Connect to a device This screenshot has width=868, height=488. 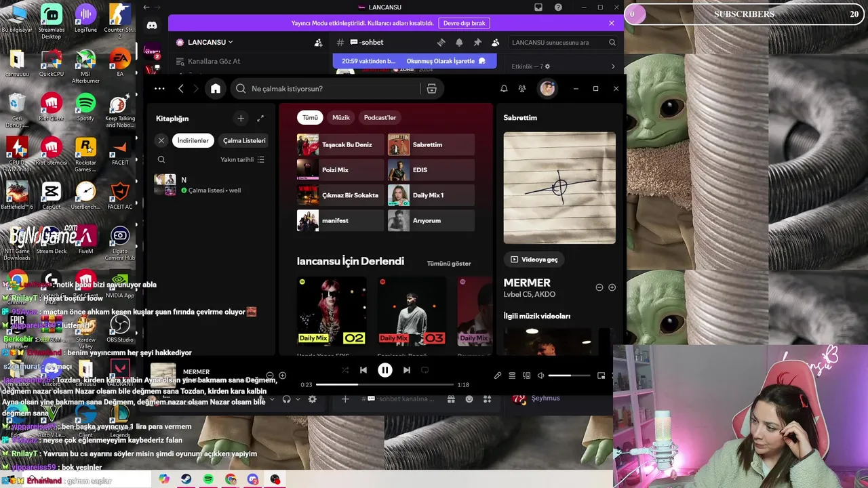coord(527,375)
